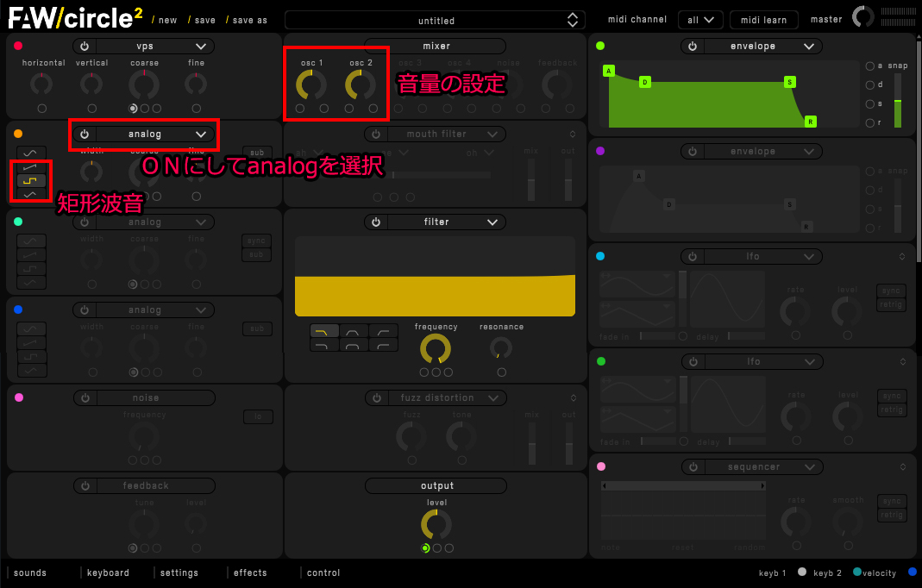
Task: Click the output level knob
Action: 436,524
